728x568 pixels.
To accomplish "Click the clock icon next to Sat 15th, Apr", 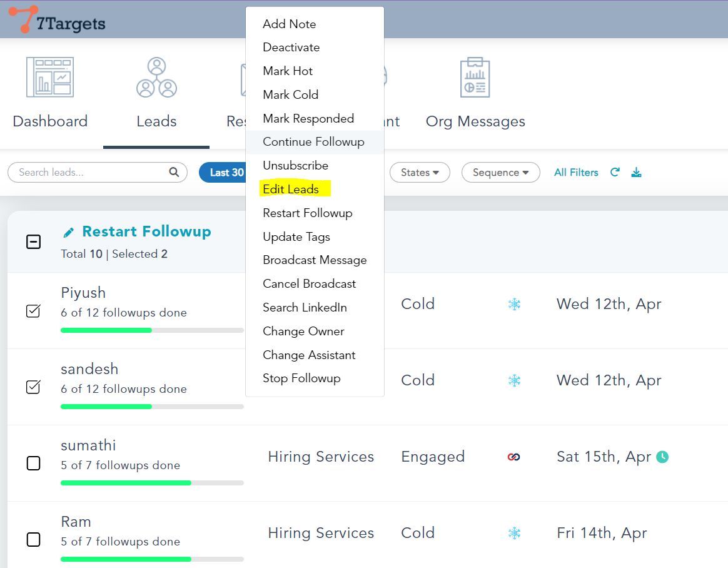I will click(662, 457).
